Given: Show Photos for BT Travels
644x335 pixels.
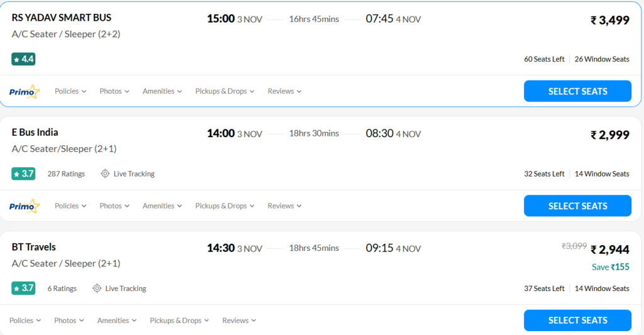Looking at the screenshot, I should point(69,321).
